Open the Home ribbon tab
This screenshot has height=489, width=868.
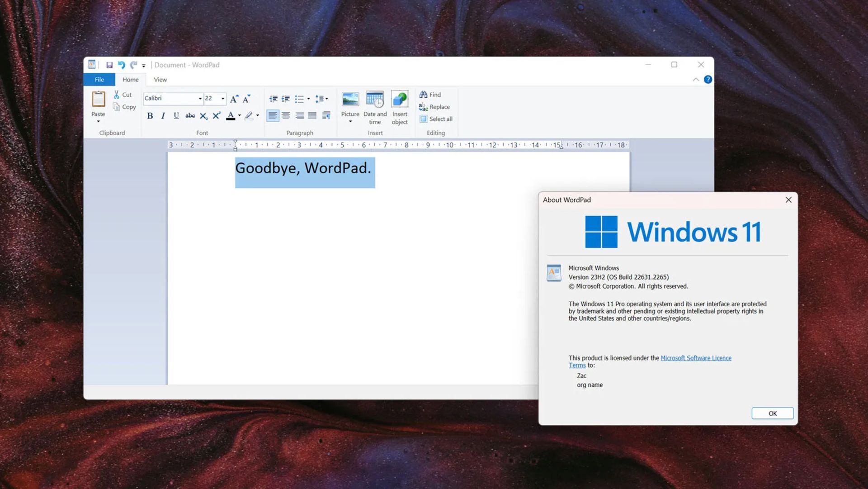point(130,79)
